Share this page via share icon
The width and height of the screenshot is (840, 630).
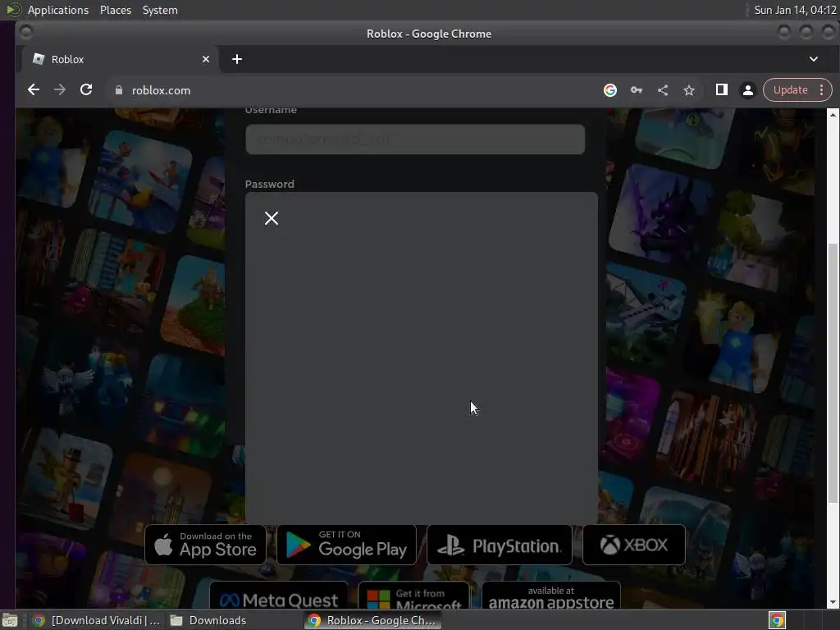click(x=663, y=90)
